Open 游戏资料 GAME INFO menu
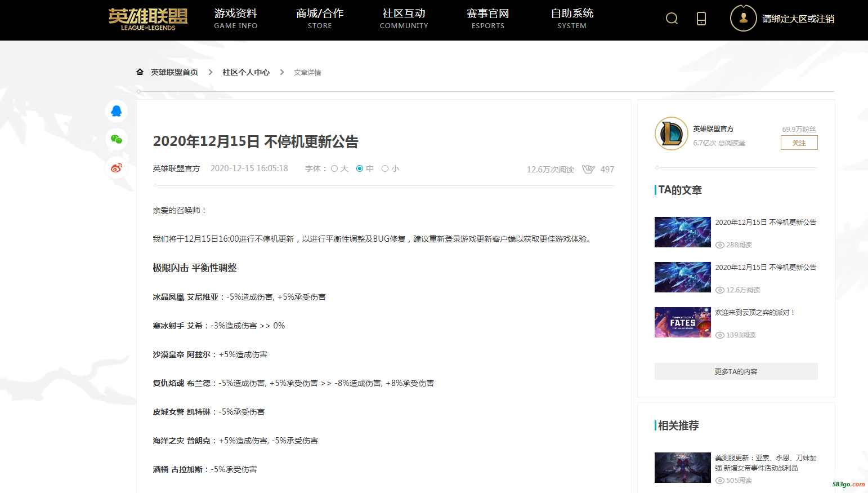Image resolution: width=868 pixels, height=493 pixels. point(236,19)
